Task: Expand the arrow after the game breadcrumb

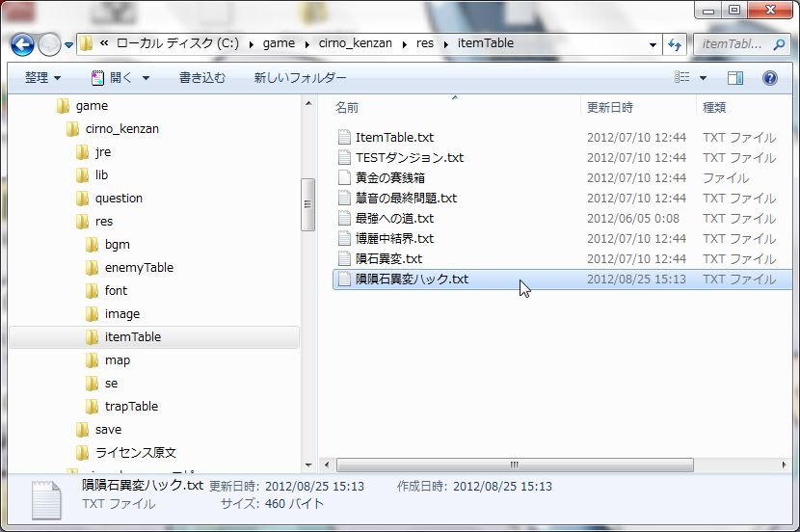Action: click(307, 45)
